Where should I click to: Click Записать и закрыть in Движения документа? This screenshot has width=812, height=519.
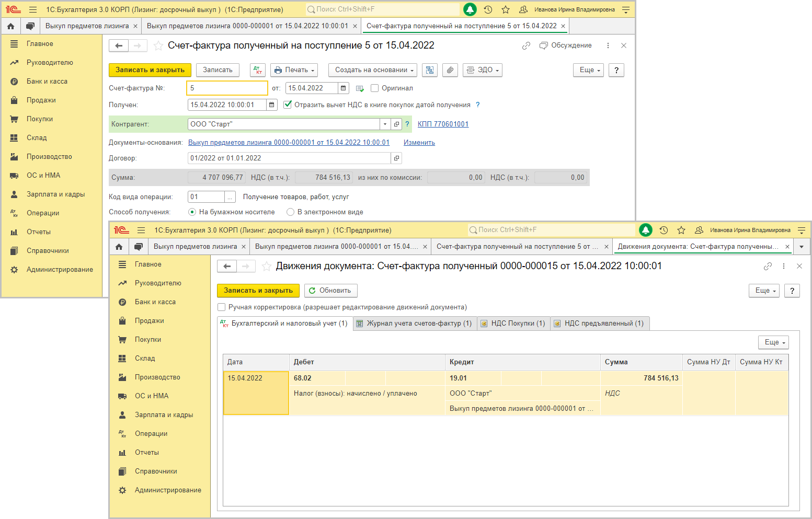point(258,291)
